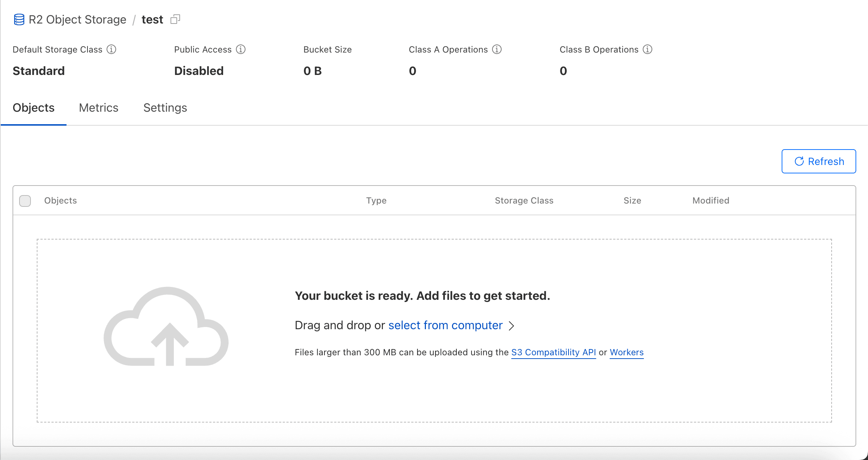Refresh the objects list

[x=819, y=161]
